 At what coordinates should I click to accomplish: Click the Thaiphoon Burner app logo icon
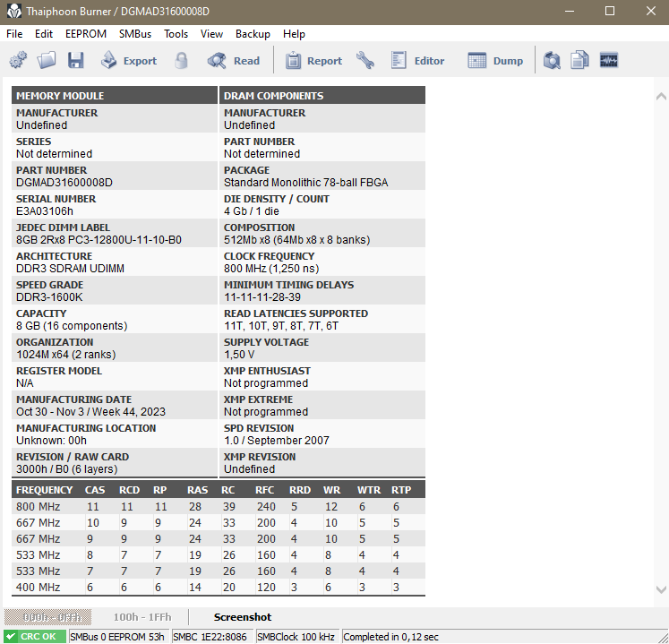[14, 11]
